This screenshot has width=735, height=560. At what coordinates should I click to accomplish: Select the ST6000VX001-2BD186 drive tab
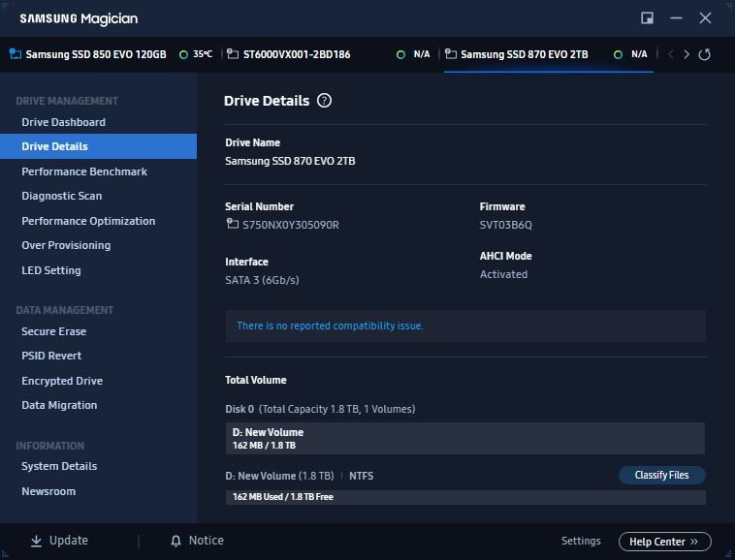tap(328, 54)
